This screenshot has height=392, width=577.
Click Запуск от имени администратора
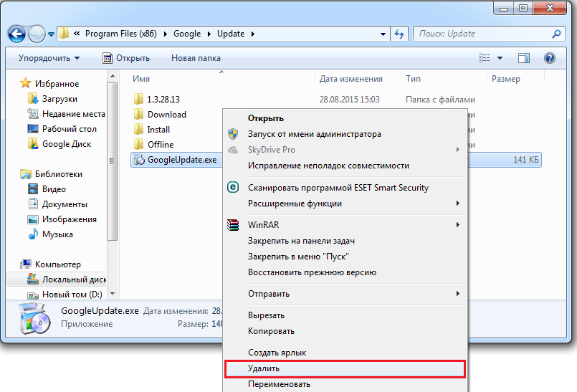(x=314, y=134)
